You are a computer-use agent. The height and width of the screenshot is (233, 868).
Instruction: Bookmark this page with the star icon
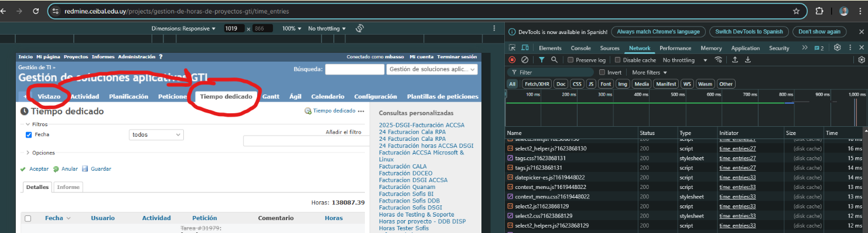pos(796,11)
